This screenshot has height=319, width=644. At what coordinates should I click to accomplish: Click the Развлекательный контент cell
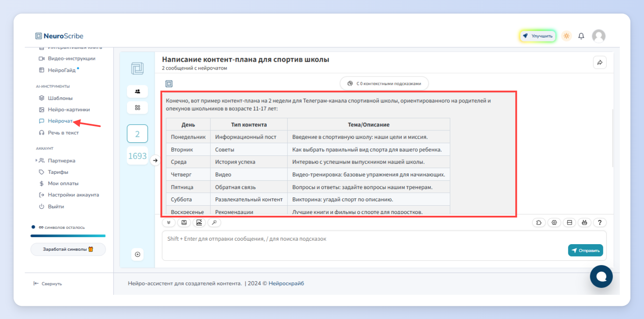(249, 200)
